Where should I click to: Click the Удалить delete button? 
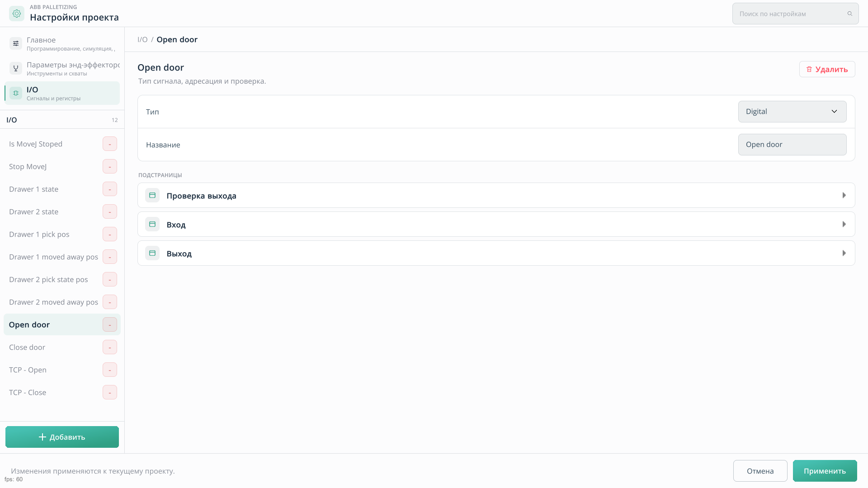point(827,69)
